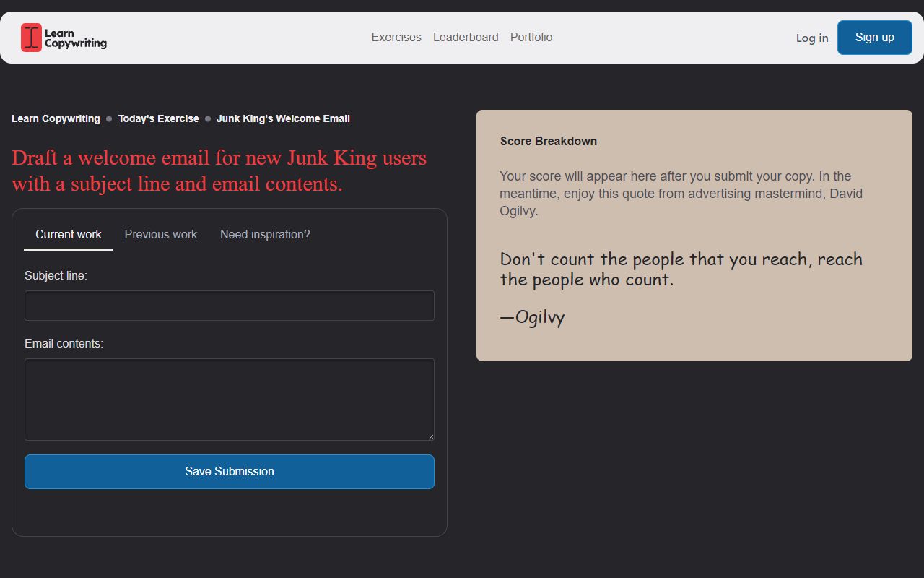Open the Exercises page
924x578 pixels.
(x=396, y=37)
